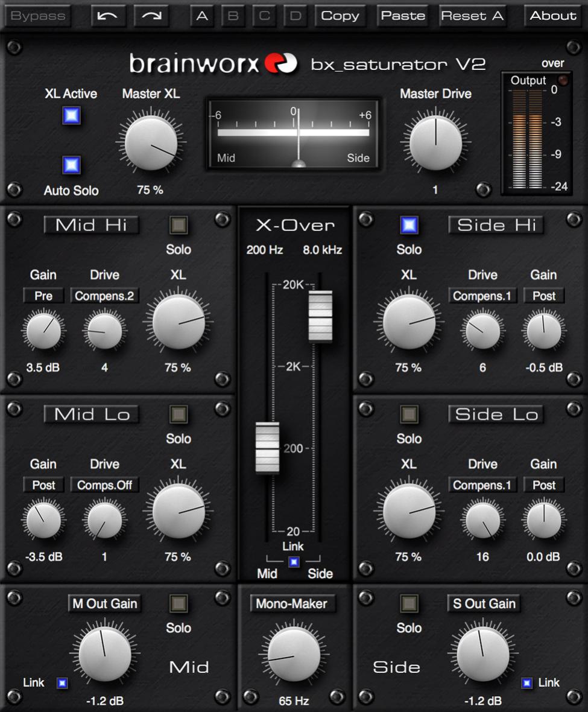The width and height of the screenshot is (588, 712).
Task: Disable Solo on Side Hi band
Action: [409, 225]
